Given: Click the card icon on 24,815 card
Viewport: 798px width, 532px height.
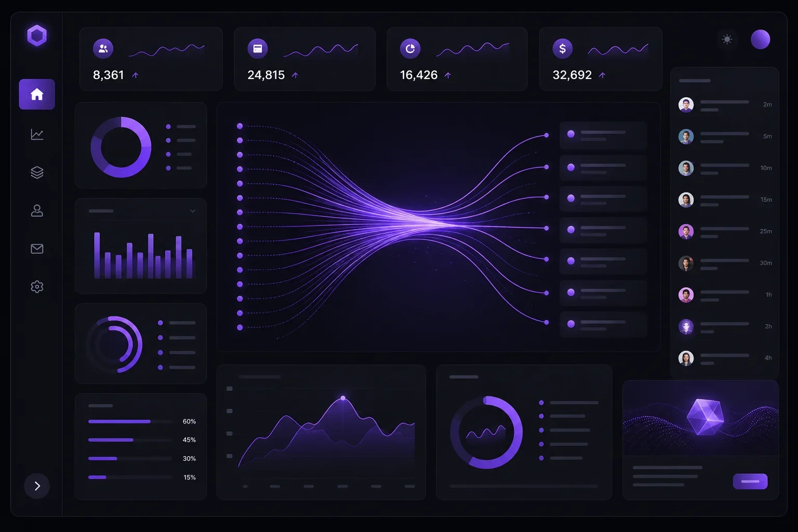Looking at the screenshot, I should (x=258, y=49).
